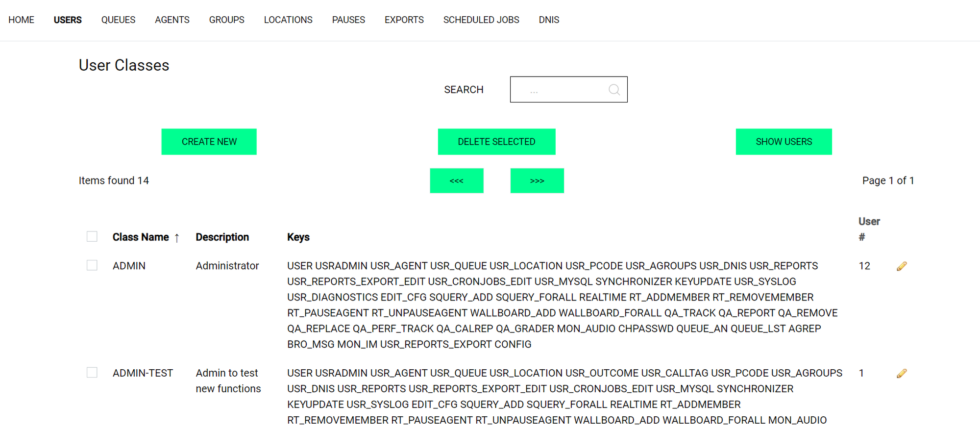Open the QUEUES menu item
This screenshot has height=432, width=980.
click(x=118, y=20)
